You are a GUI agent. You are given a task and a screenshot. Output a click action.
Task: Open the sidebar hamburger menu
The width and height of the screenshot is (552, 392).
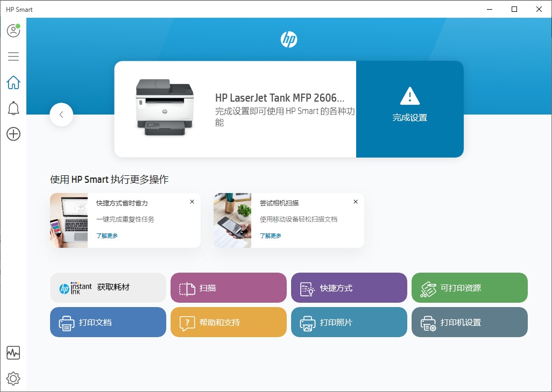pos(12,56)
